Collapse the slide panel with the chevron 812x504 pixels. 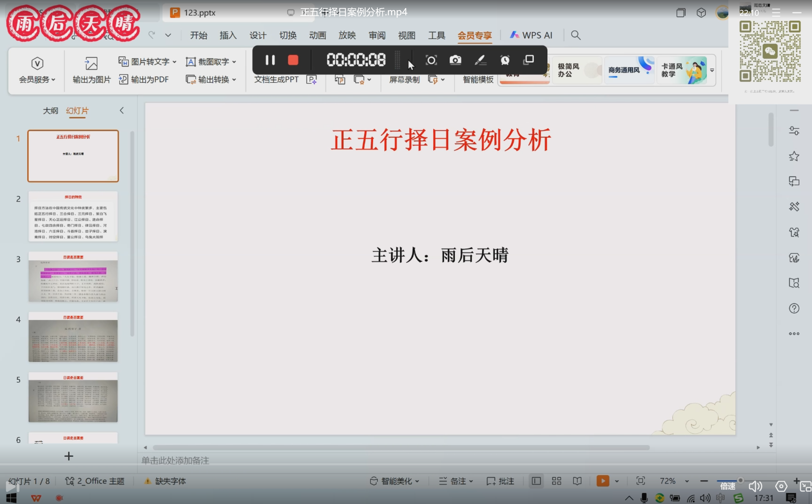pyautogui.click(x=122, y=111)
